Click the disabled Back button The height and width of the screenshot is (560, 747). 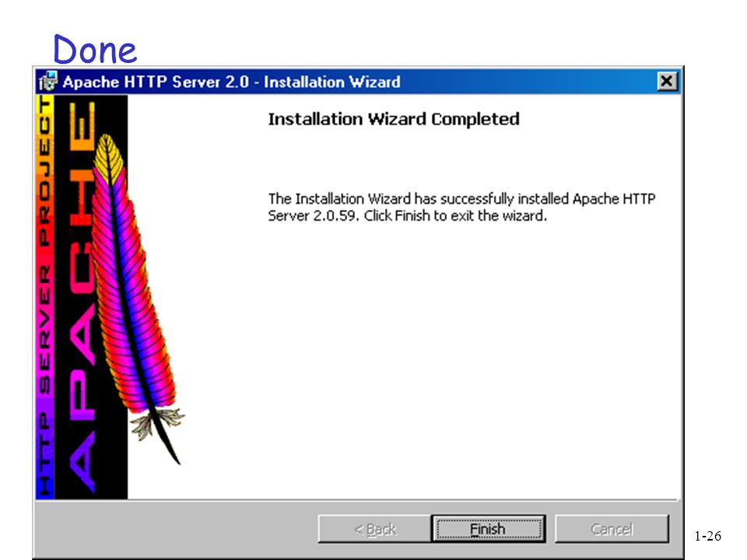[374, 529]
